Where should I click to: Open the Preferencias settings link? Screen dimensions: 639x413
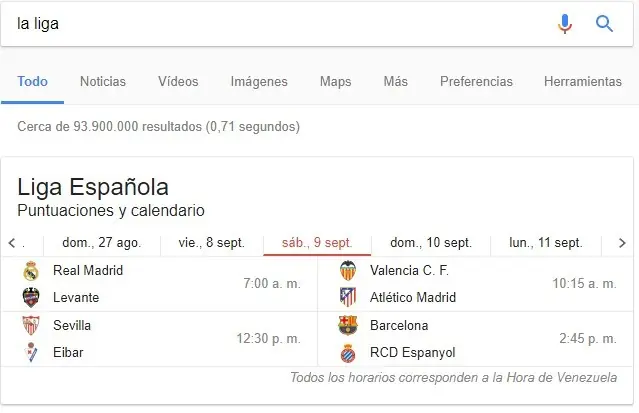(x=476, y=82)
